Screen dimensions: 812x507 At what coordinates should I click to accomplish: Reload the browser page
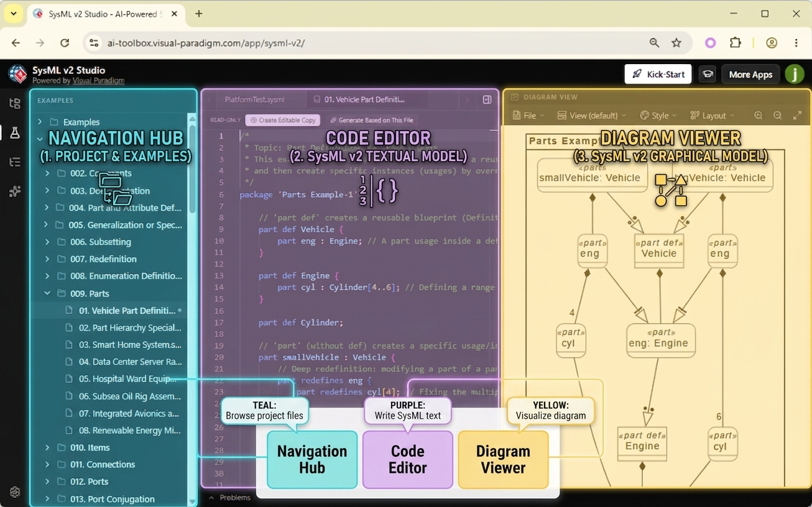65,43
